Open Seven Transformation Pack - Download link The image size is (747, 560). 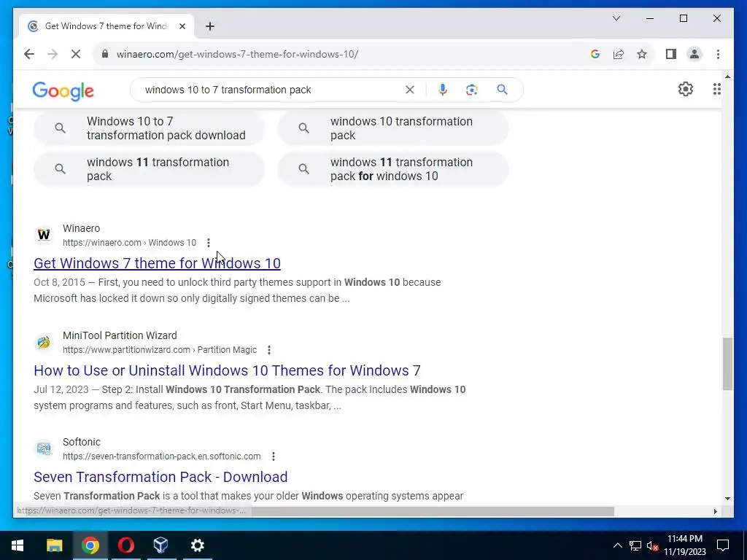[x=160, y=477]
